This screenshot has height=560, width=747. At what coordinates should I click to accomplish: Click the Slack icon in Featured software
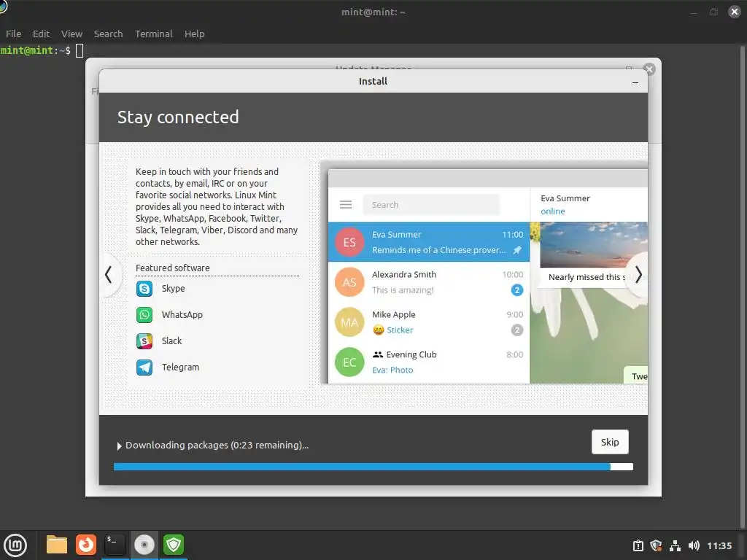[x=144, y=341]
